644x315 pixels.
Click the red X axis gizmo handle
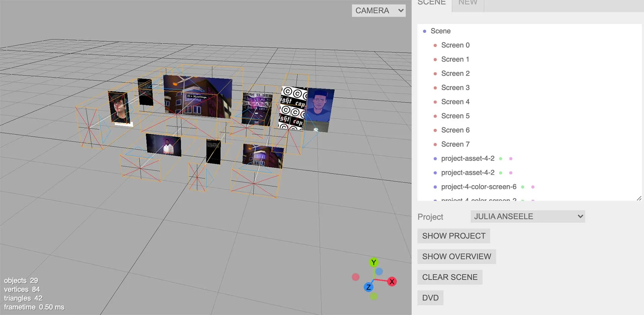point(391,281)
